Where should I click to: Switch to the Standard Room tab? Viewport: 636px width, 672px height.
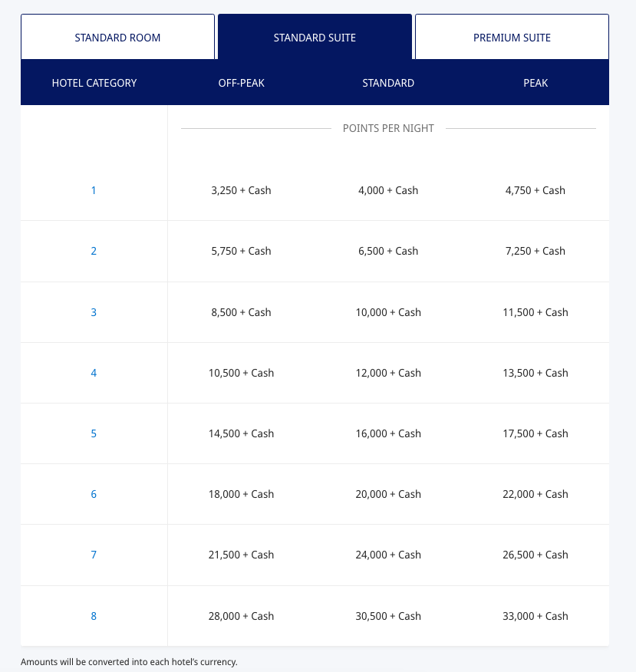[x=117, y=38]
